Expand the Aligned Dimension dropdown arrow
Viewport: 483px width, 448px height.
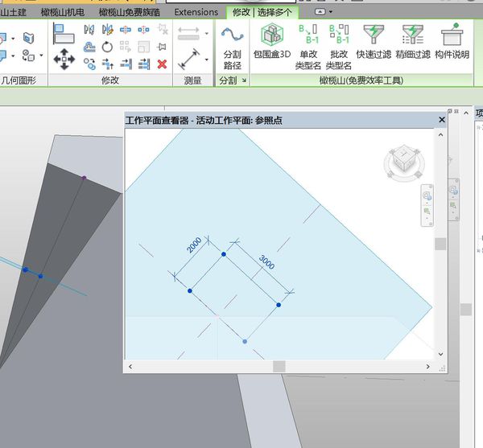[x=207, y=33]
